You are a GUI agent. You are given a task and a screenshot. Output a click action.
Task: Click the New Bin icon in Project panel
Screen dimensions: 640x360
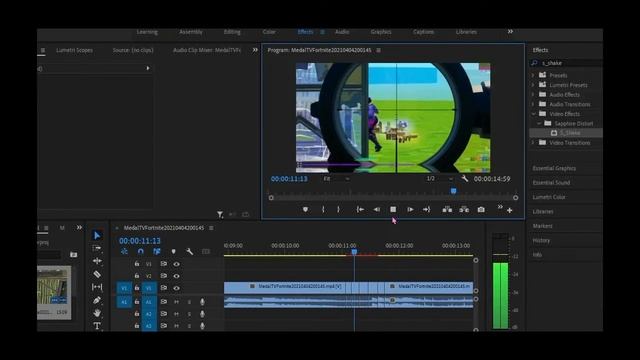pyautogui.click(x=73, y=255)
